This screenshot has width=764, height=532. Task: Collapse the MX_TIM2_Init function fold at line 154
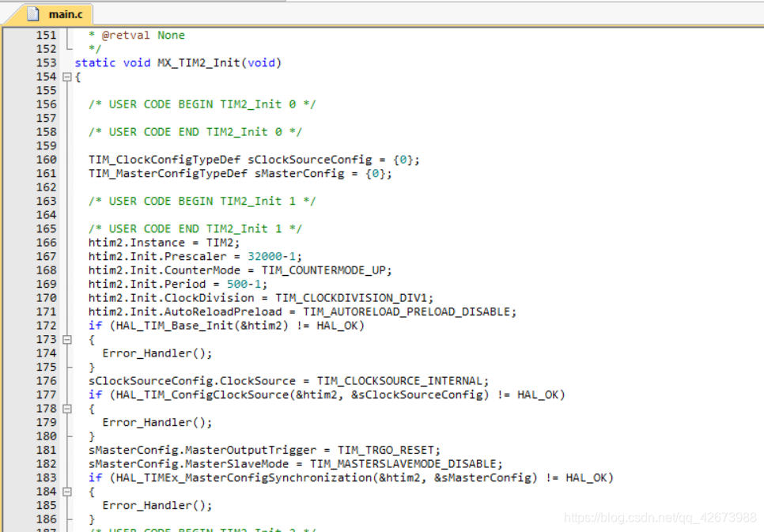[x=67, y=77]
